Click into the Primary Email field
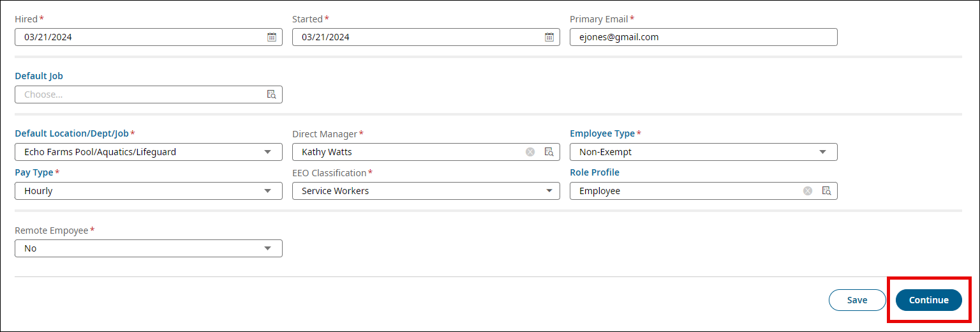 click(703, 37)
